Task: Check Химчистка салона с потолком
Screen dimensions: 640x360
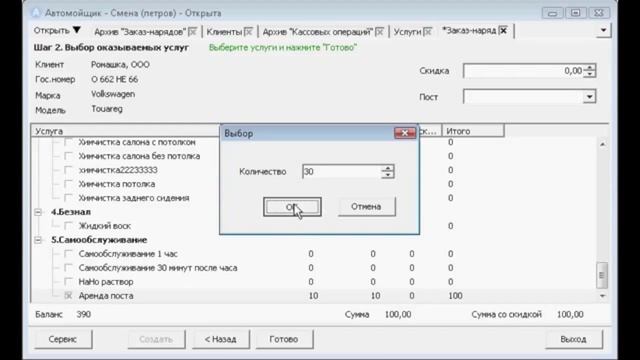Action: click(x=69, y=142)
